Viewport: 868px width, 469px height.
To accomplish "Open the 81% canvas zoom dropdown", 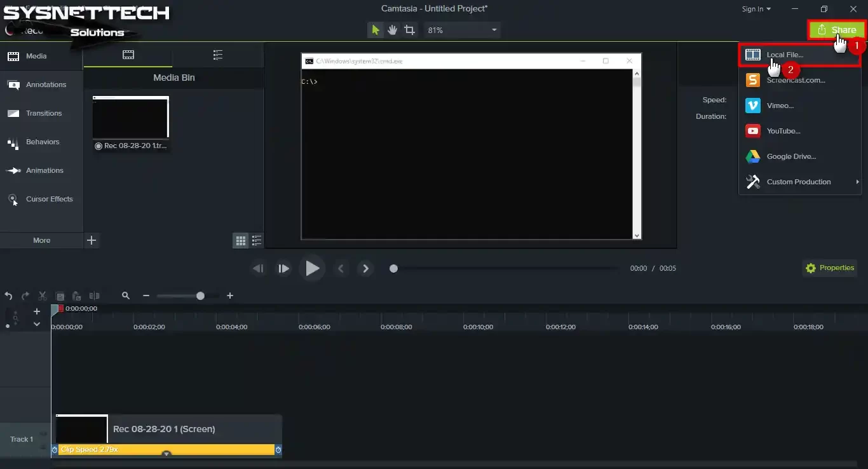I will click(462, 30).
